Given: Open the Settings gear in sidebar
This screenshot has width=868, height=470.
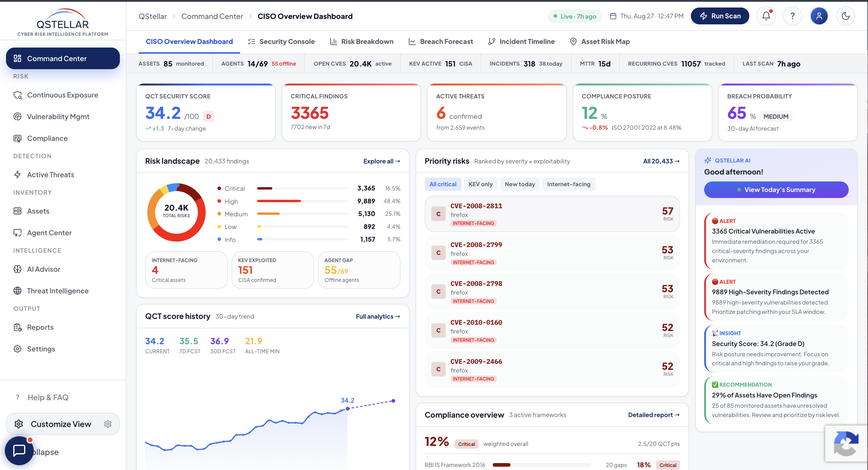Looking at the screenshot, I should coord(17,349).
